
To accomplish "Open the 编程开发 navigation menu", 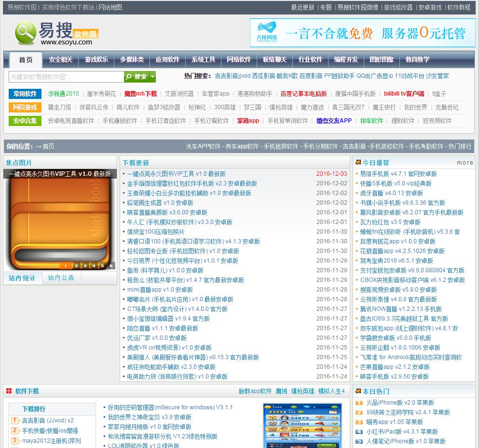I will (346, 59).
